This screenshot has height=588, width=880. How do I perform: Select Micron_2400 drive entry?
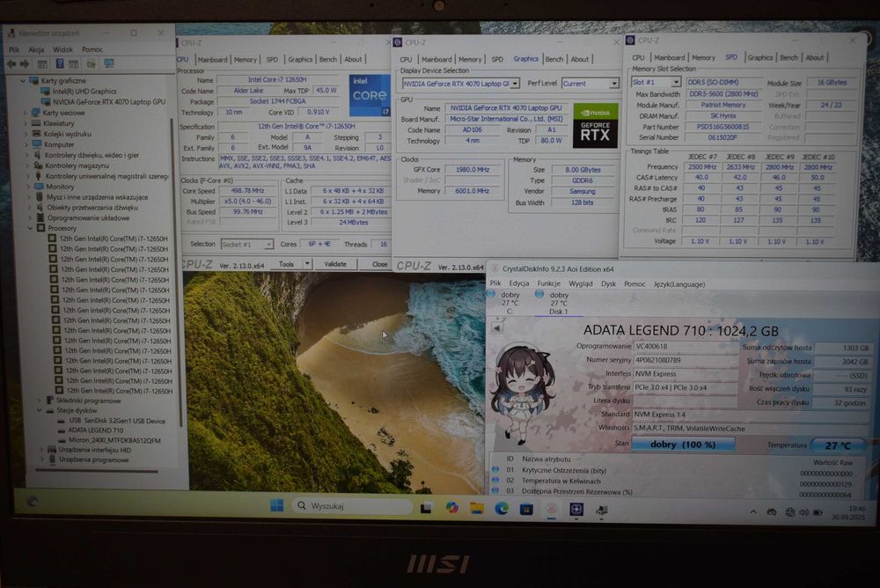point(114,440)
